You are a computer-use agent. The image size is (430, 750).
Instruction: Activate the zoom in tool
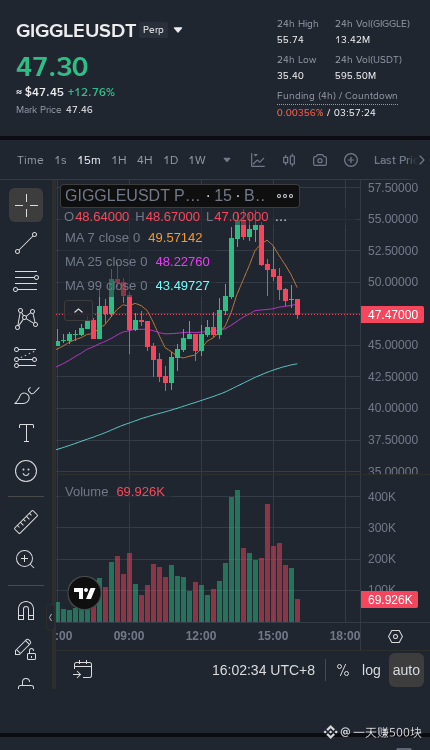click(25, 559)
